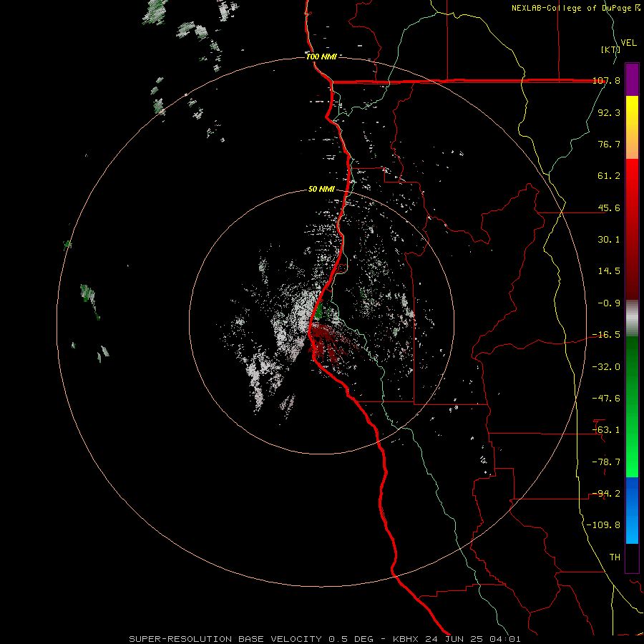
Task: Pick the purple segment atop the velocity scale
Action: 632,79
